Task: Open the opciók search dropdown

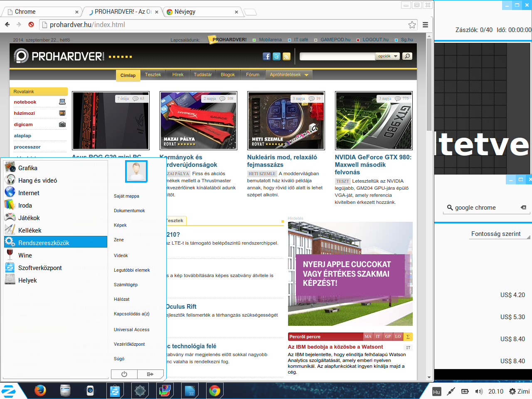Action: [x=387, y=56]
